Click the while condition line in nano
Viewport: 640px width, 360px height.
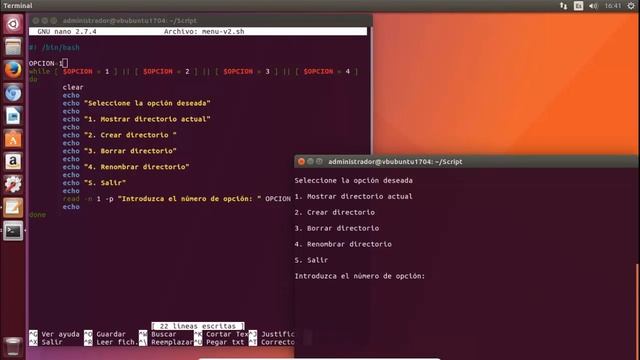point(193,71)
